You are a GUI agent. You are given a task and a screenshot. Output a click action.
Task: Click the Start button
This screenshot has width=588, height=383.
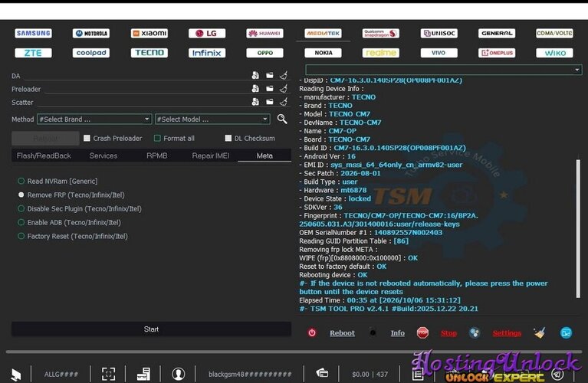point(151,329)
